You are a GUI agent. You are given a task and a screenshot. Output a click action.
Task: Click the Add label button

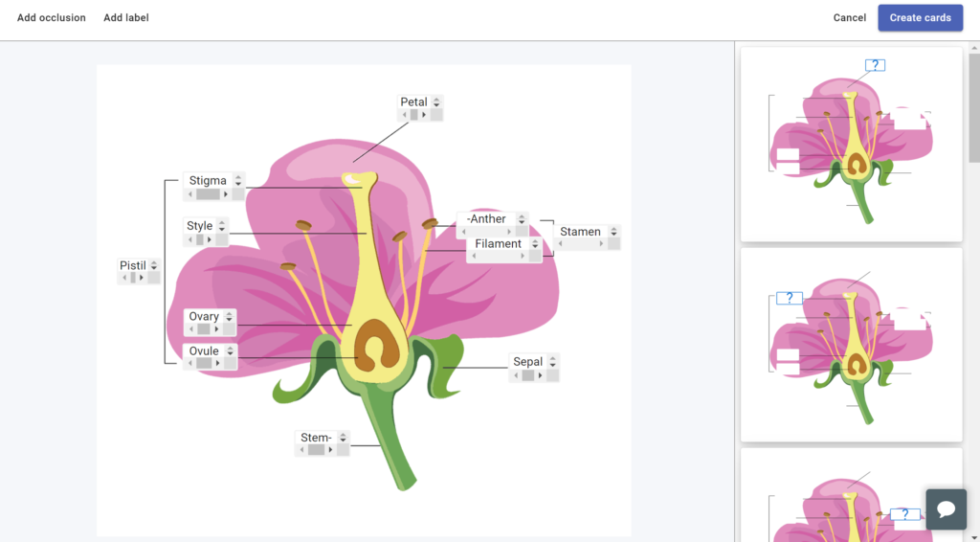pos(126,17)
